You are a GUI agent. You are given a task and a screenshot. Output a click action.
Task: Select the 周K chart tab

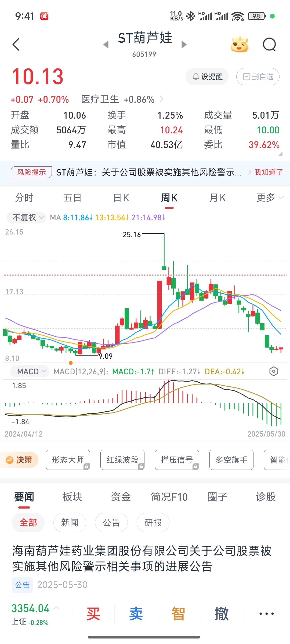pyautogui.click(x=169, y=198)
